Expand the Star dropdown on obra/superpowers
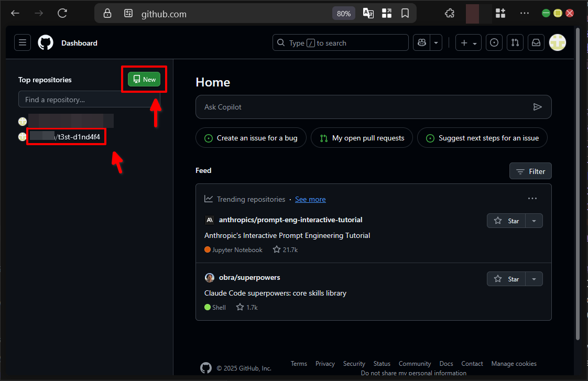Screen dimensions: 588x381 533,278
